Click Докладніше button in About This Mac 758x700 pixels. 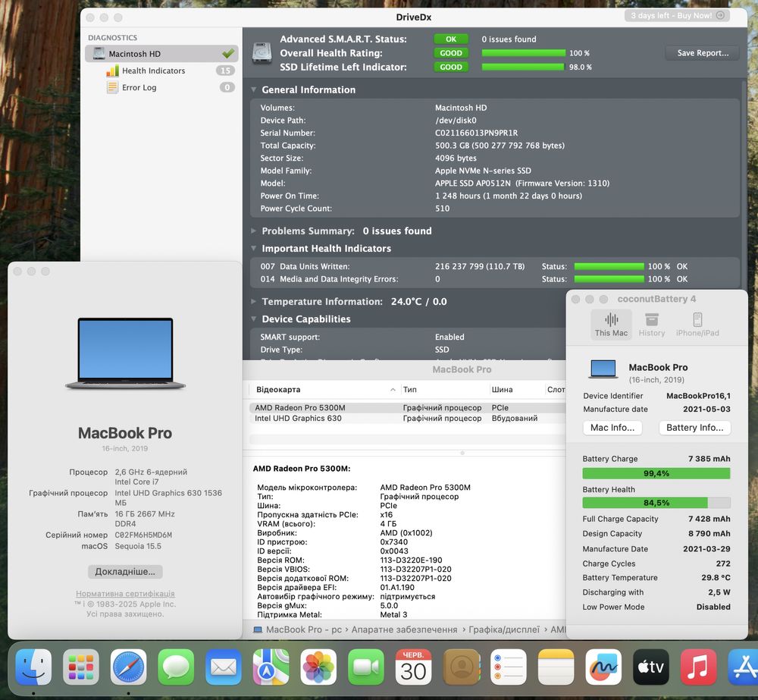click(x=125, y=572)
